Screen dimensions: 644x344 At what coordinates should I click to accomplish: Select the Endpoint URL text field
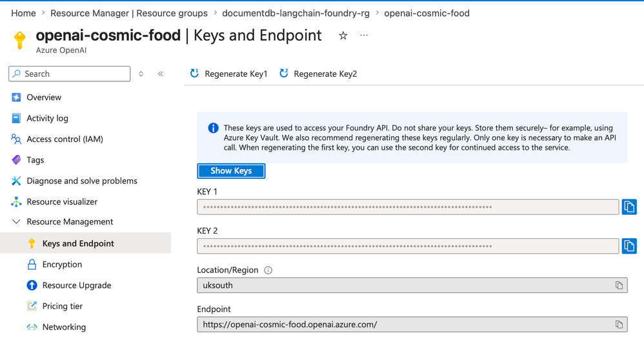point(400,325)
